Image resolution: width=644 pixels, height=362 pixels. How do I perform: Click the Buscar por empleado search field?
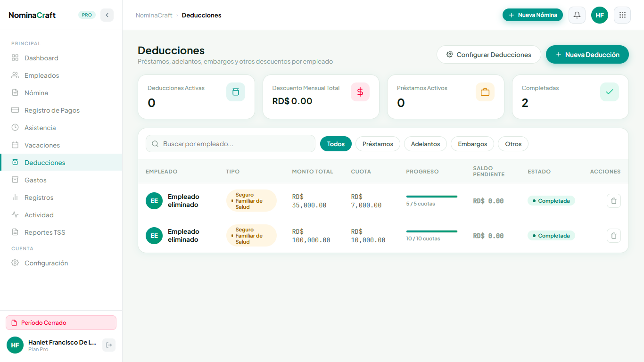tap(231, 144)
